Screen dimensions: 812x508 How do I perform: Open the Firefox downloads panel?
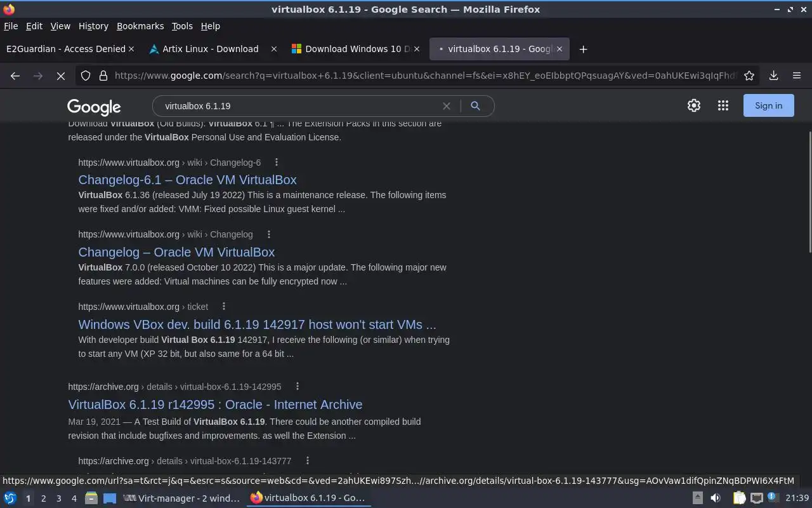click(773, 76)
